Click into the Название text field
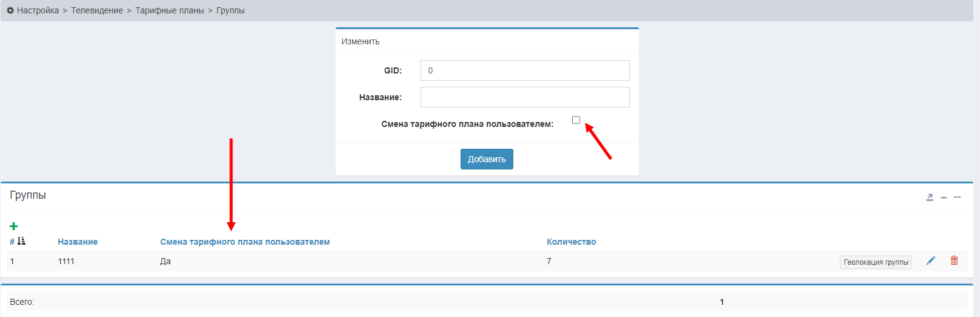The width and height of the screenshot is (980, 317). (x=524, y=97)
